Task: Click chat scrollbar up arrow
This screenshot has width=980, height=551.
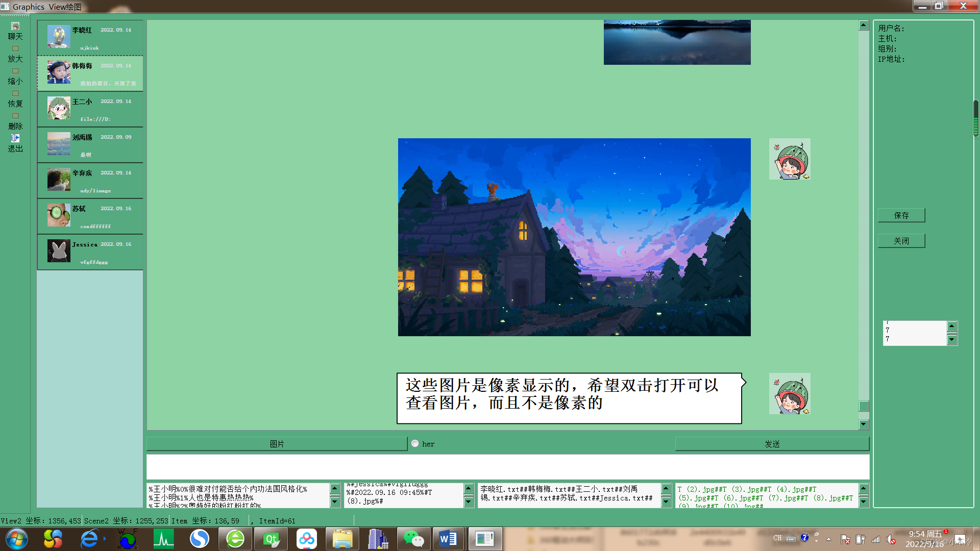Action: 864,25
